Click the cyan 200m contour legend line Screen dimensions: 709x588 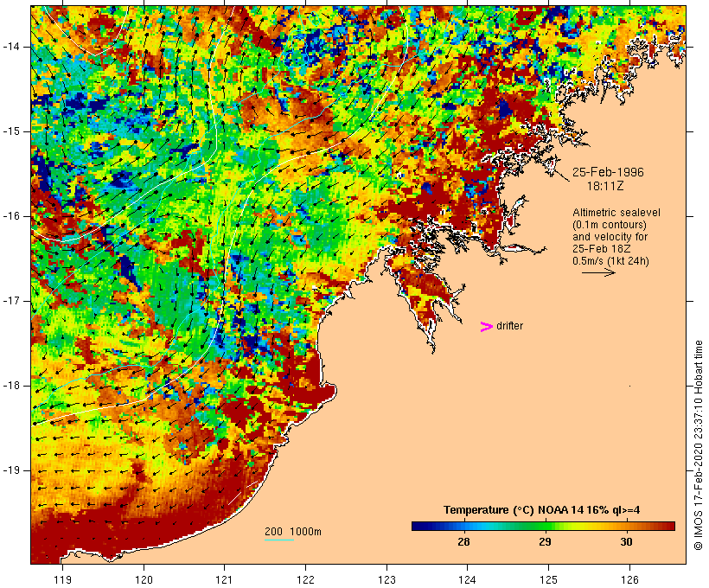coord(279,540)
